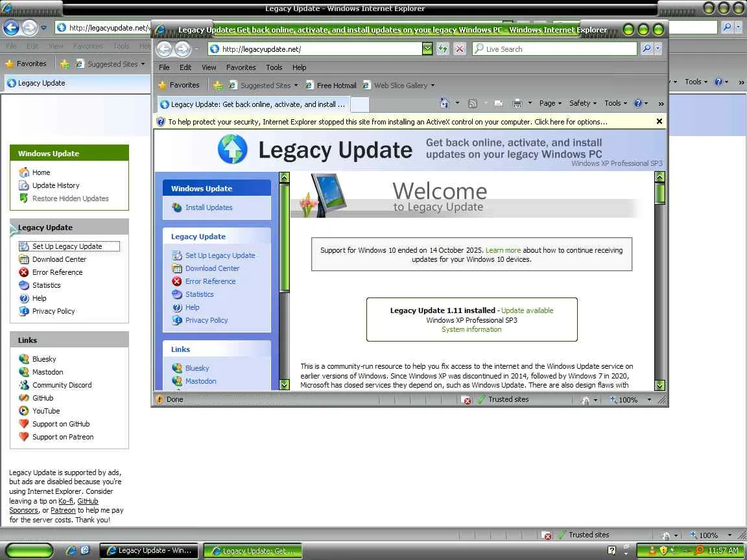The image size is (747, 560).
Task: Open the Safety dropdown in the command bar
Action: click(582, 103)
